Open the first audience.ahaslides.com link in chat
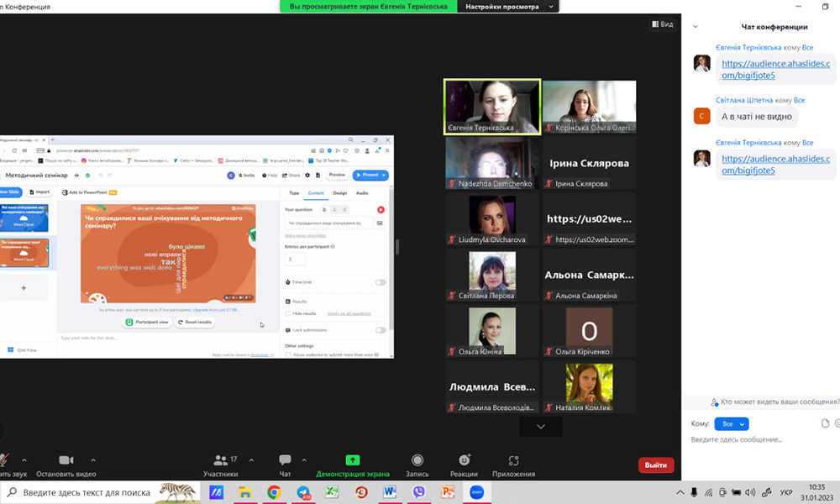 coord(775,69)
